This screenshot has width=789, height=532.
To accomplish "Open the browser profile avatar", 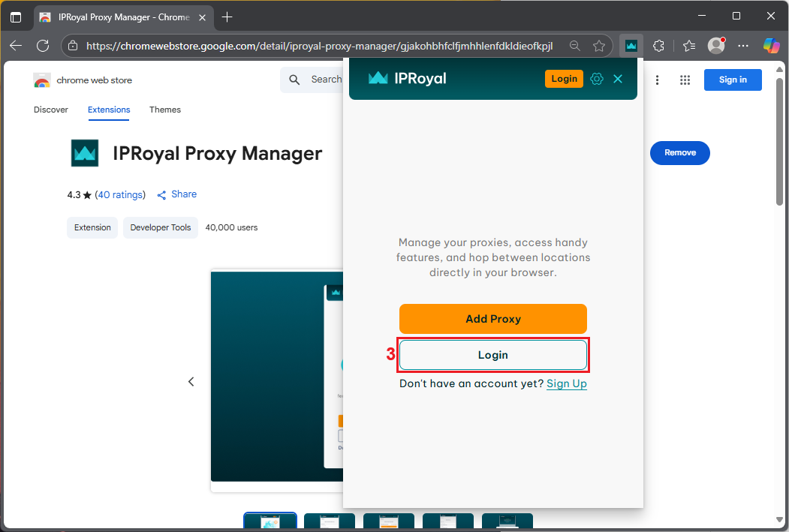I will pyautogui.click(x=716, y=46).
